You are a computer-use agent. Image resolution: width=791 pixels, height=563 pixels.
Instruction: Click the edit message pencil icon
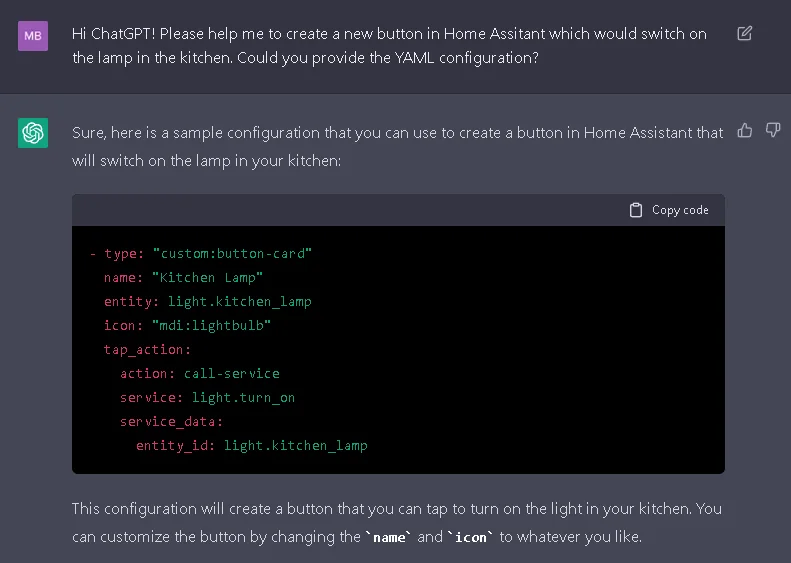[745, 34]
